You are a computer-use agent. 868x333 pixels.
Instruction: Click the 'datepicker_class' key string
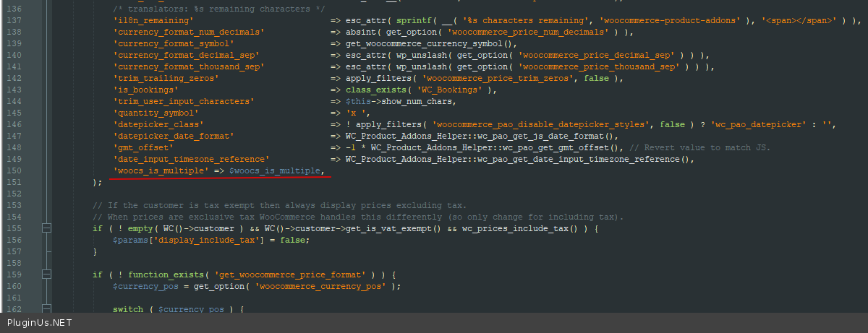point(157,124)
